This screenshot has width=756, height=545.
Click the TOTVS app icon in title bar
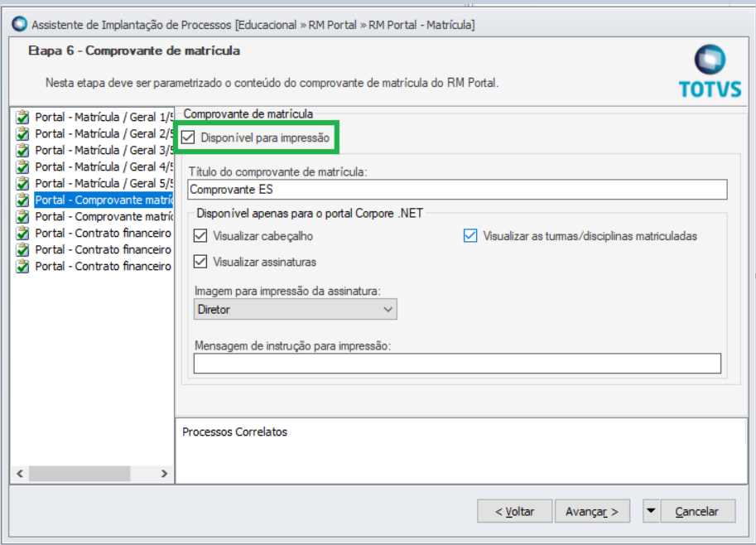click(x=20, y=24)
